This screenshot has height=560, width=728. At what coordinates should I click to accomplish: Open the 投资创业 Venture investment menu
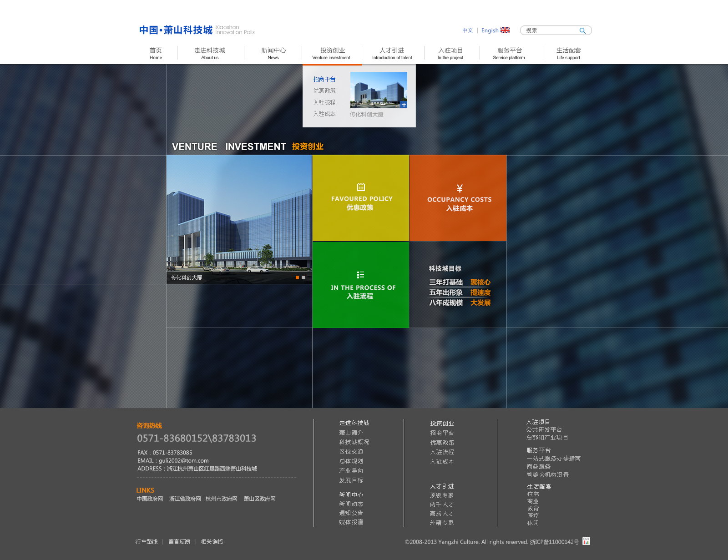[x=332, y=53]
